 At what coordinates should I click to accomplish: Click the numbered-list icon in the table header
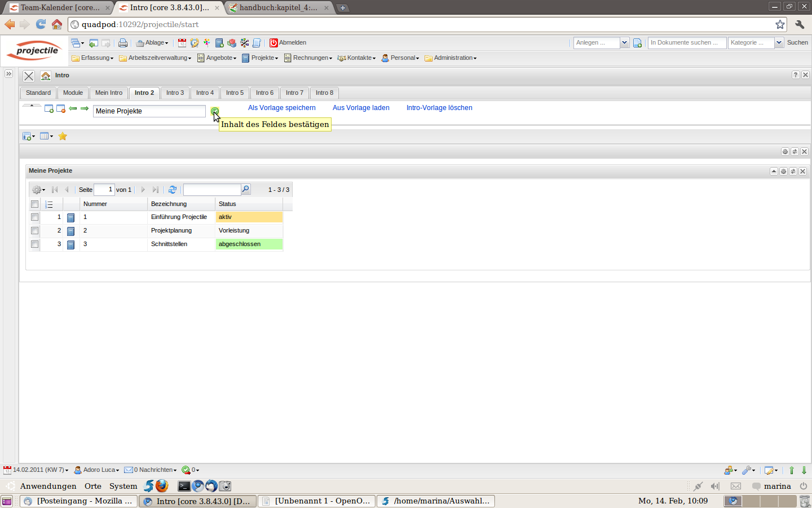point(49,204)
